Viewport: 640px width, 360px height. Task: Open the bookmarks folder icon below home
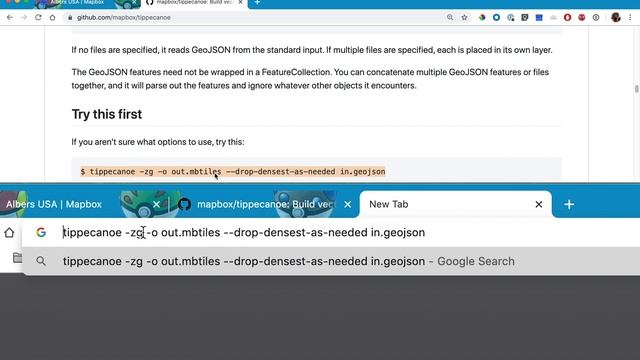tap(17, 258)
